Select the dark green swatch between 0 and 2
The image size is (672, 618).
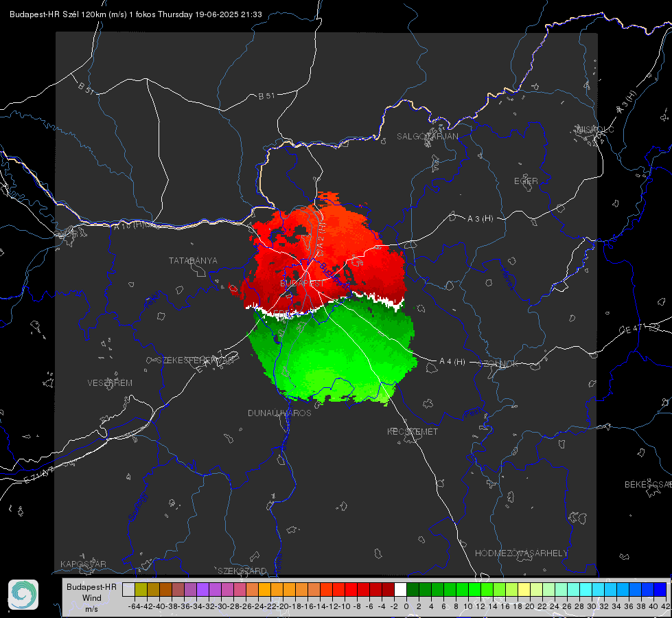(413, 589)
